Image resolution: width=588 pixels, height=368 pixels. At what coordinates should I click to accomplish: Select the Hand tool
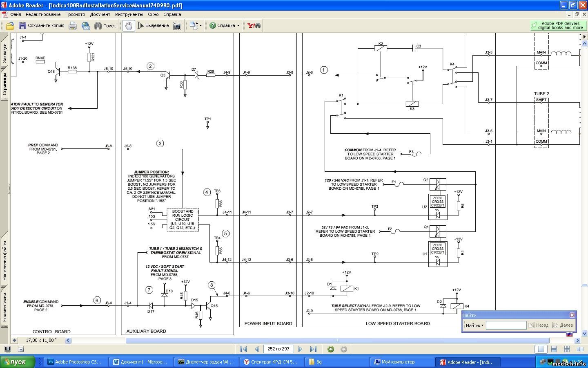128,26
